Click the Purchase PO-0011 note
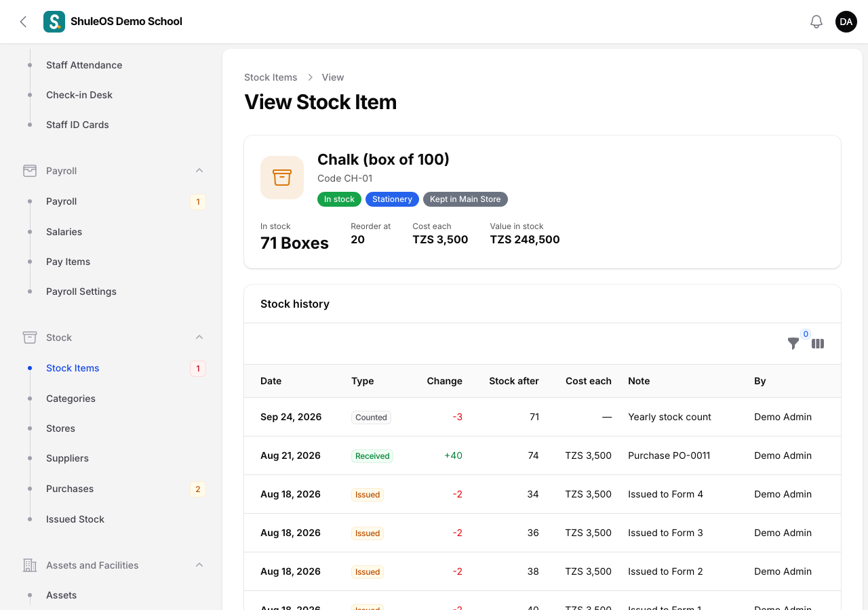Image resolution: width=868 pixels, height=610 pixels. tap(669, 455)
